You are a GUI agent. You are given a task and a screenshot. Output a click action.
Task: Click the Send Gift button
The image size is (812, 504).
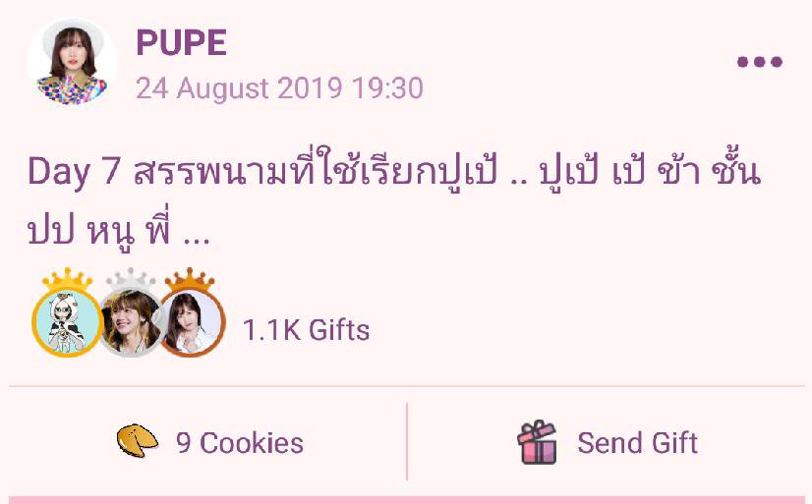click(608, 442)
